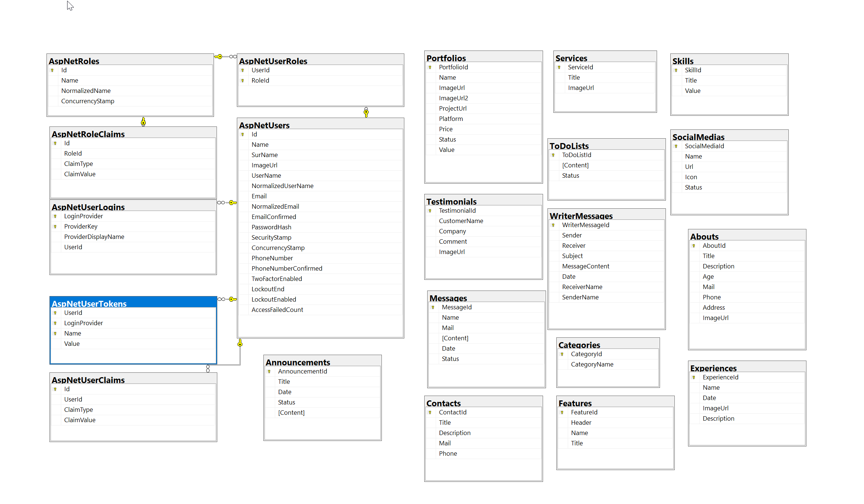Click the key icon beside CategoryId
This screenshot has height=504, width=864.
point(562,354)
